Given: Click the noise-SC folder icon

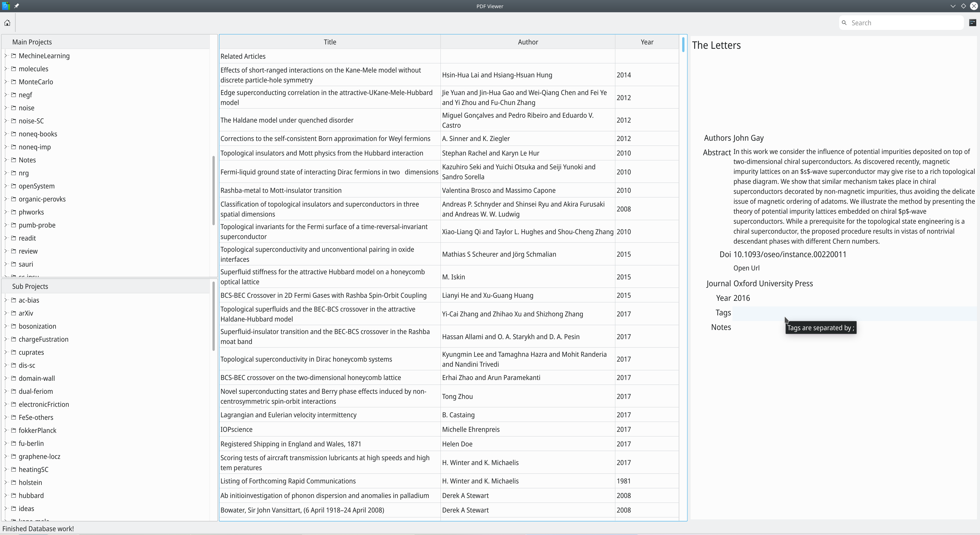Looking at the screenshot, I should point(14,121).
